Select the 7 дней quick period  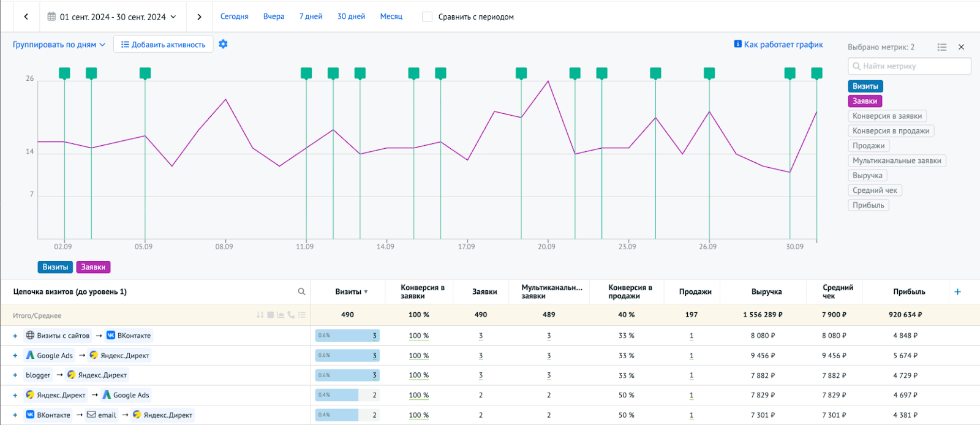coord(311,17)
